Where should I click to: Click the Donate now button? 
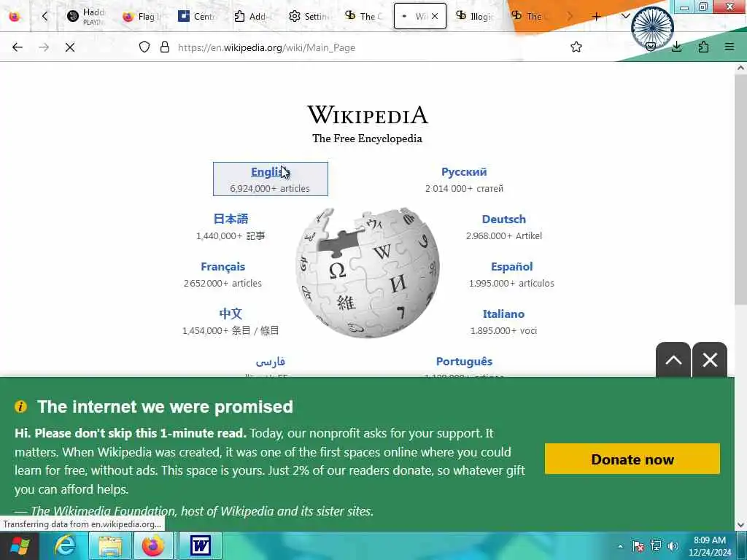(x=632, y=459)
